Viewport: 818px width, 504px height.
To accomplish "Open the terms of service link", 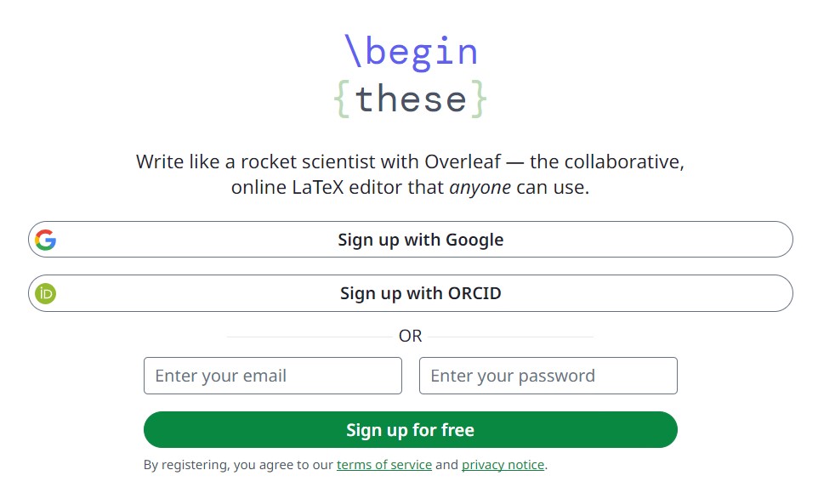I will click(x=384, y=464).
